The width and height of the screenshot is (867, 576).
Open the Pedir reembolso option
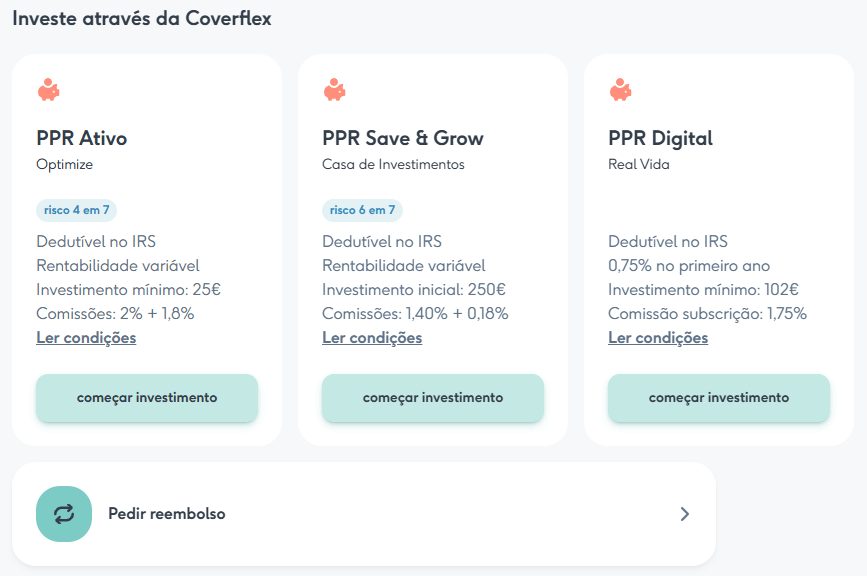pos(166,514)
